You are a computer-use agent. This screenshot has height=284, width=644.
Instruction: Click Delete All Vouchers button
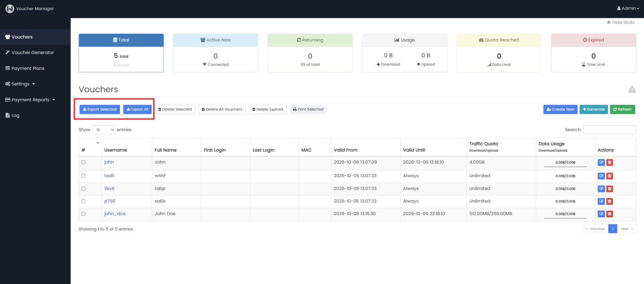tap(222, 109)
